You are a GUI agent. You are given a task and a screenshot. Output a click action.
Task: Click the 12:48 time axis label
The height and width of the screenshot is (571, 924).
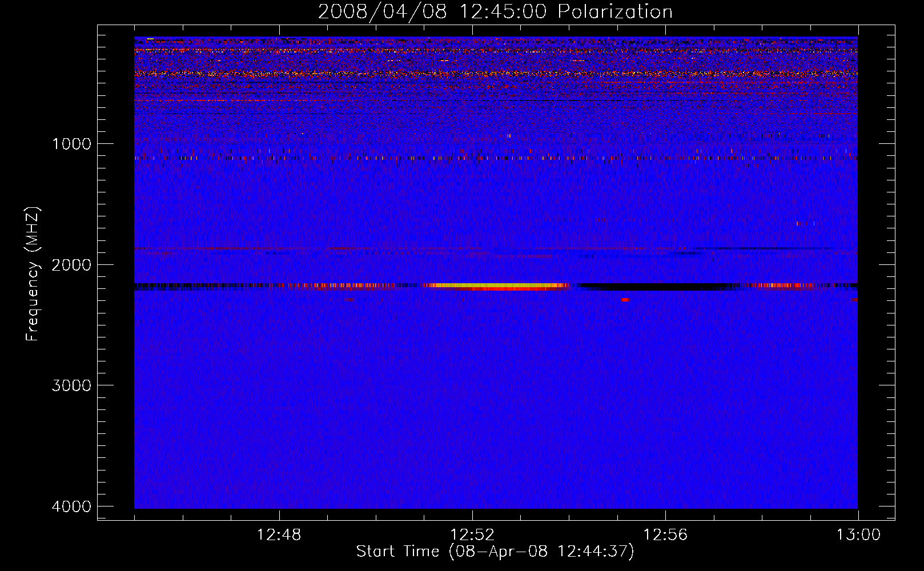coord(279,535)
